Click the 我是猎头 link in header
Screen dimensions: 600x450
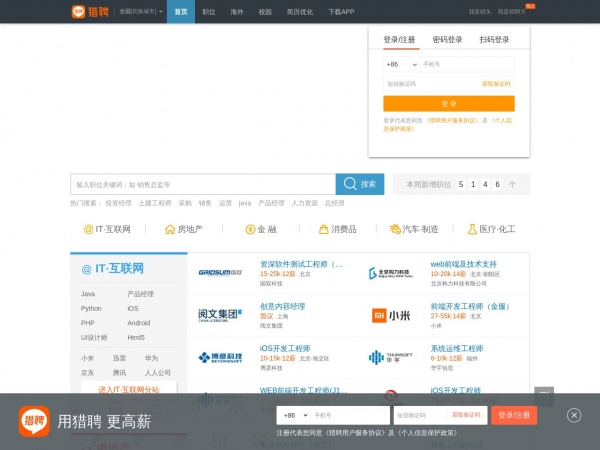(480, 12)
